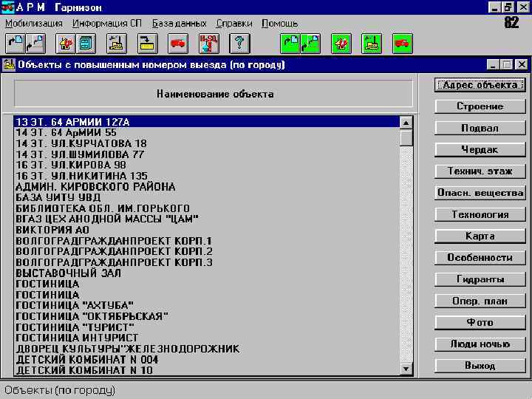532x399 pixels.
Task: Click the Опасн. вещества button
Action: [x=480, y=193]
